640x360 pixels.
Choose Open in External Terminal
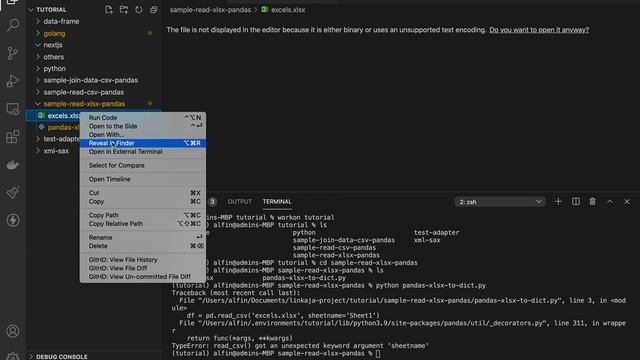click(143, 151)
